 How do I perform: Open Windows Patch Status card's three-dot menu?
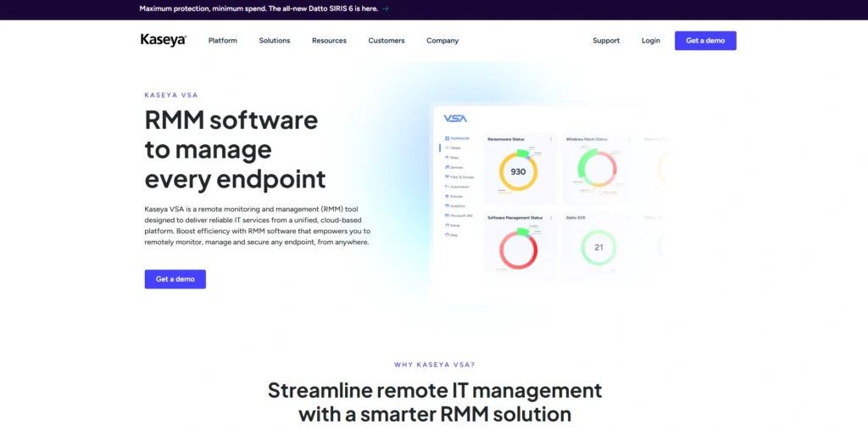tap(629, 139)
